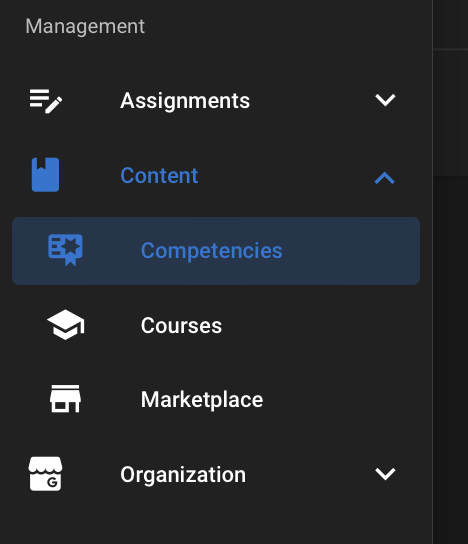The image size is (468, 544).
Task: Click the top header bar beside sidebar
Action: click(x=451, y=24)
